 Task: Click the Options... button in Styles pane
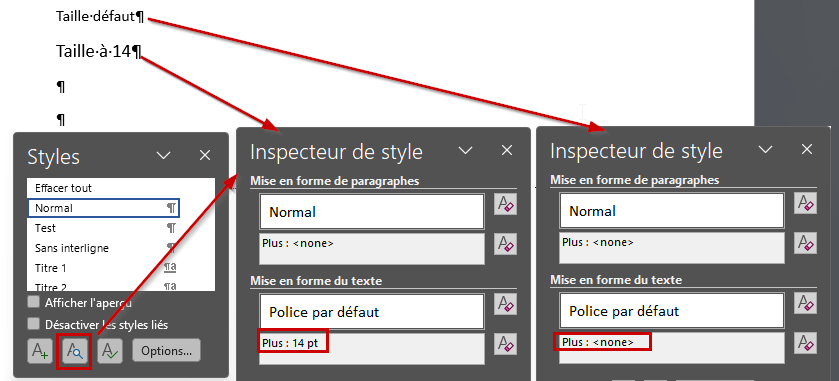(166, 351)
